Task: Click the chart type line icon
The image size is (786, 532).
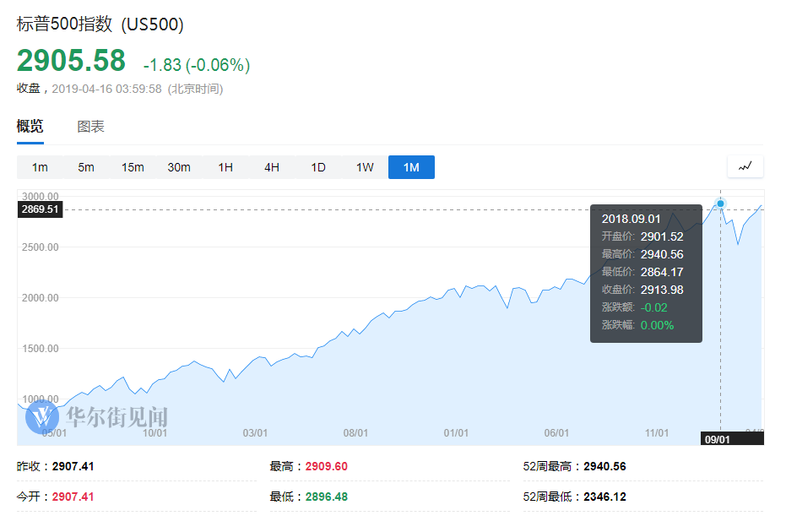Action: [745, 166]
